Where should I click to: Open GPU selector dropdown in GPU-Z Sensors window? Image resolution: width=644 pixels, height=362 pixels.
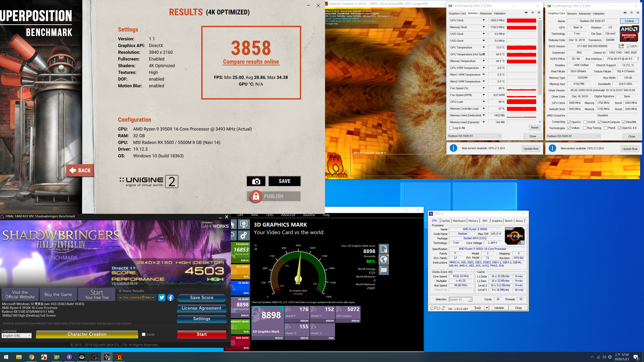pos(474,136)
